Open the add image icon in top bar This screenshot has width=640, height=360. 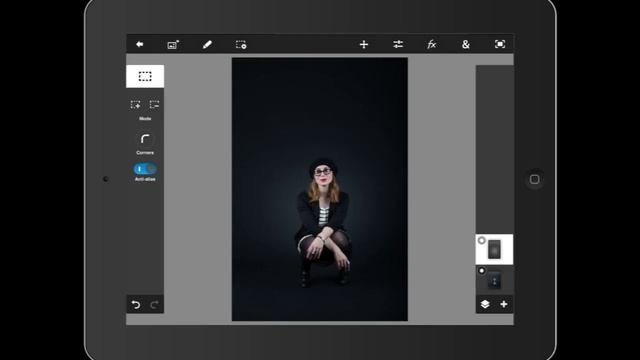[x=173, y=44]
